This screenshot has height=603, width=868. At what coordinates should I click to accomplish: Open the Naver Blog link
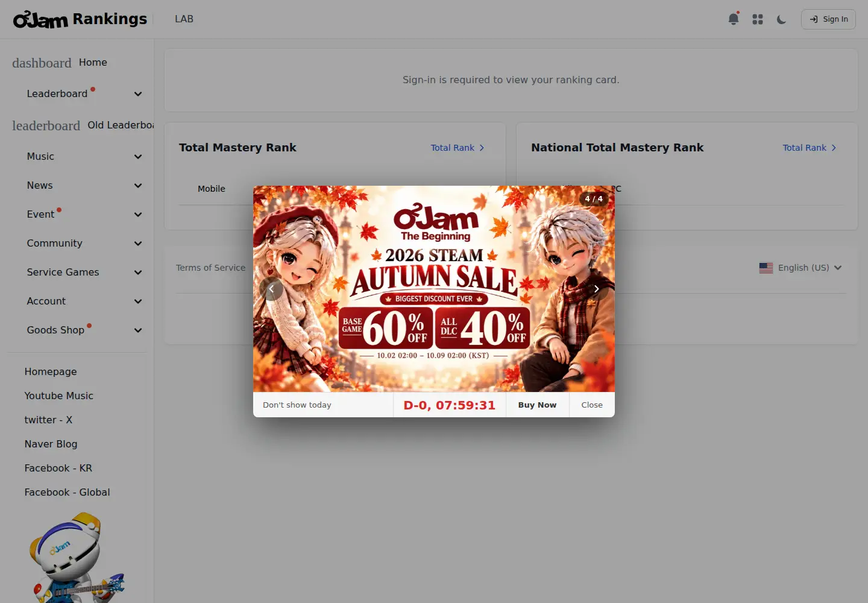click(51, 444)
